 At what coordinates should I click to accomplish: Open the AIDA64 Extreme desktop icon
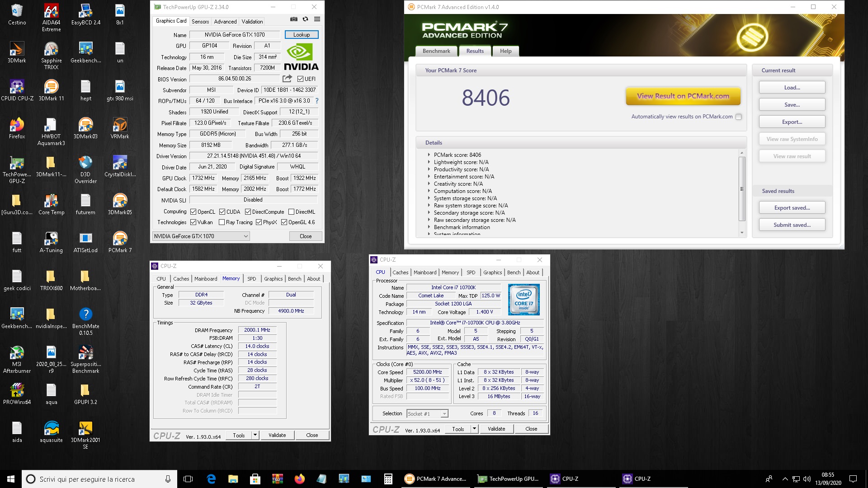[x=51, y=18]
